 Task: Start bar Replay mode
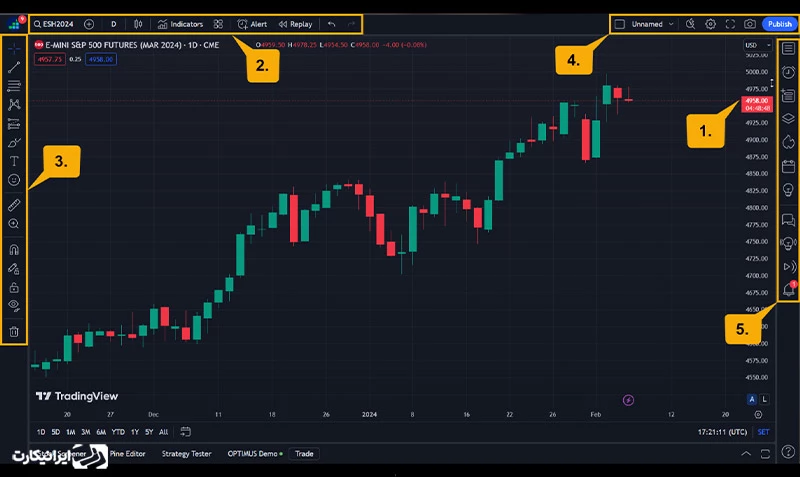click(x=295, y=24)
